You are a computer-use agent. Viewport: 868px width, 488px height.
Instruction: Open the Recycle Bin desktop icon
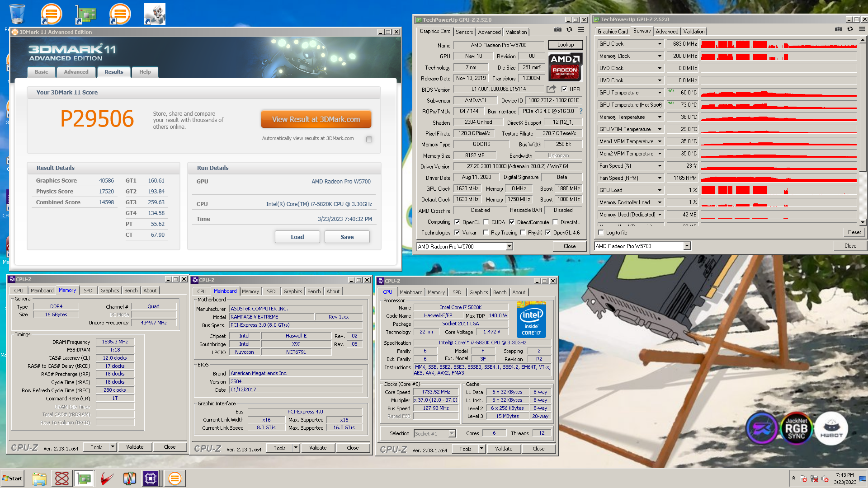point(17,14)
